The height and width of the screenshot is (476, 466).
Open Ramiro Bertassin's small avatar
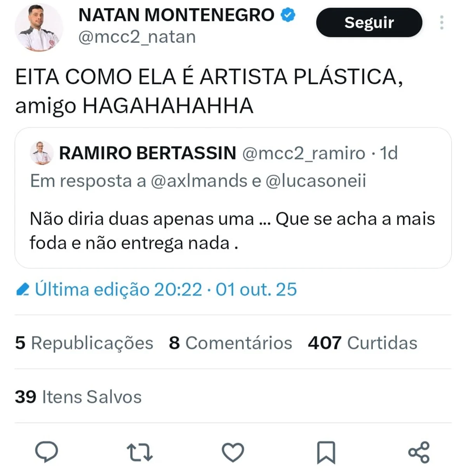[41, 153]
